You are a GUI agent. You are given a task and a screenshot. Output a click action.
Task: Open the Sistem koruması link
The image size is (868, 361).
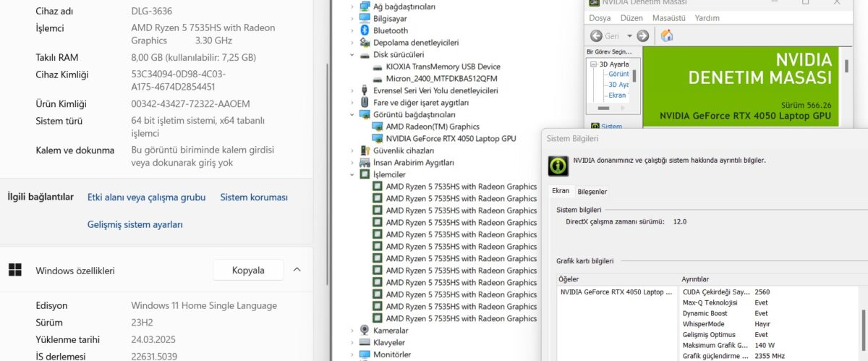tap(254, 197)
